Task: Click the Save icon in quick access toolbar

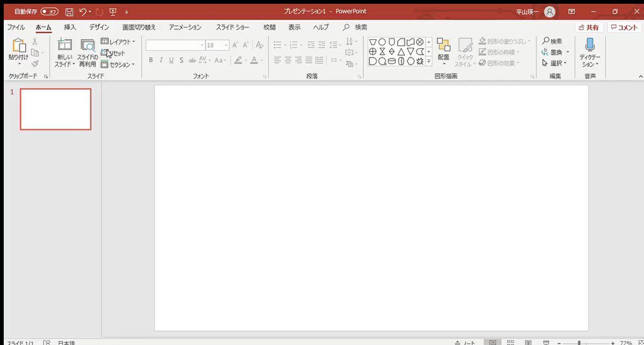Action: (x=69, y=11)
